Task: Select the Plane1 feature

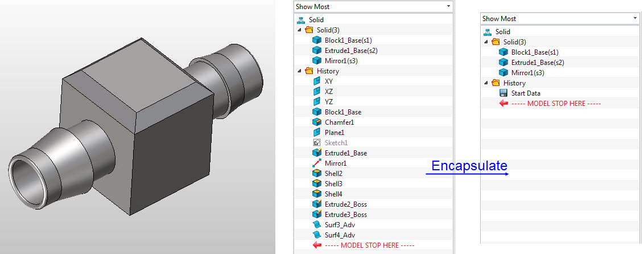Action: coord(335,133)
